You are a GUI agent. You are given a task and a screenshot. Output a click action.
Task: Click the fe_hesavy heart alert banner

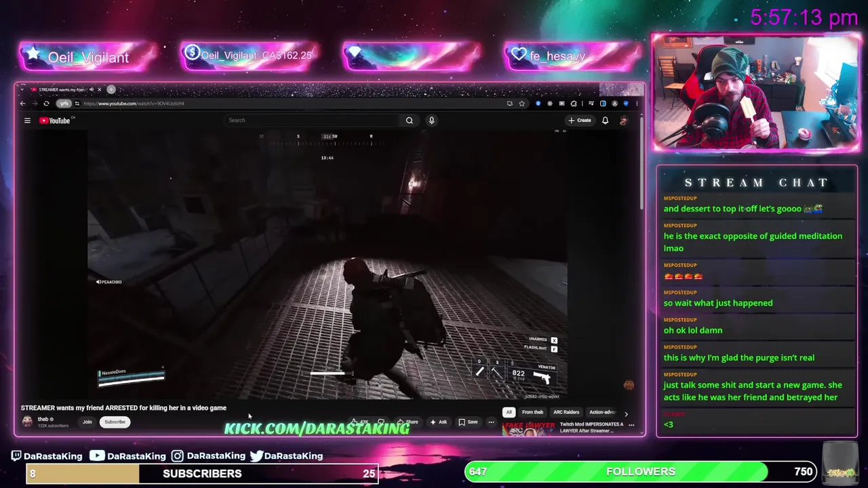pyautogui.click(x=574, y=56)
